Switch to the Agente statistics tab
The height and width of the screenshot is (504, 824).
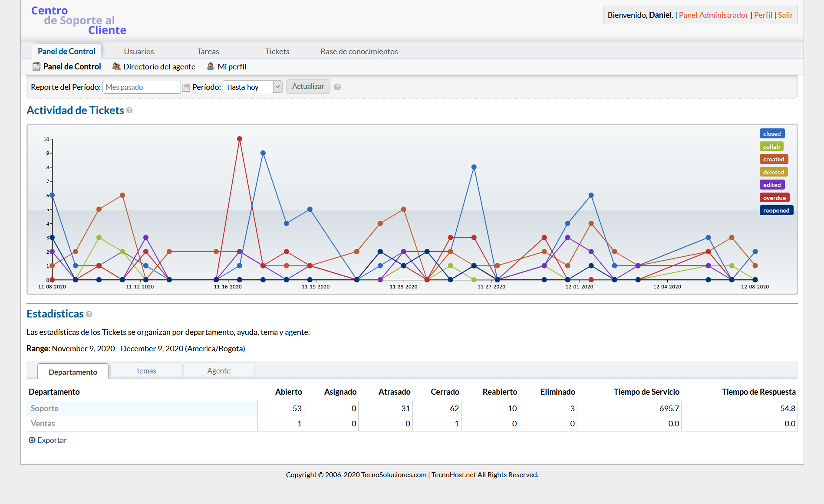click(x=219, y=371)
